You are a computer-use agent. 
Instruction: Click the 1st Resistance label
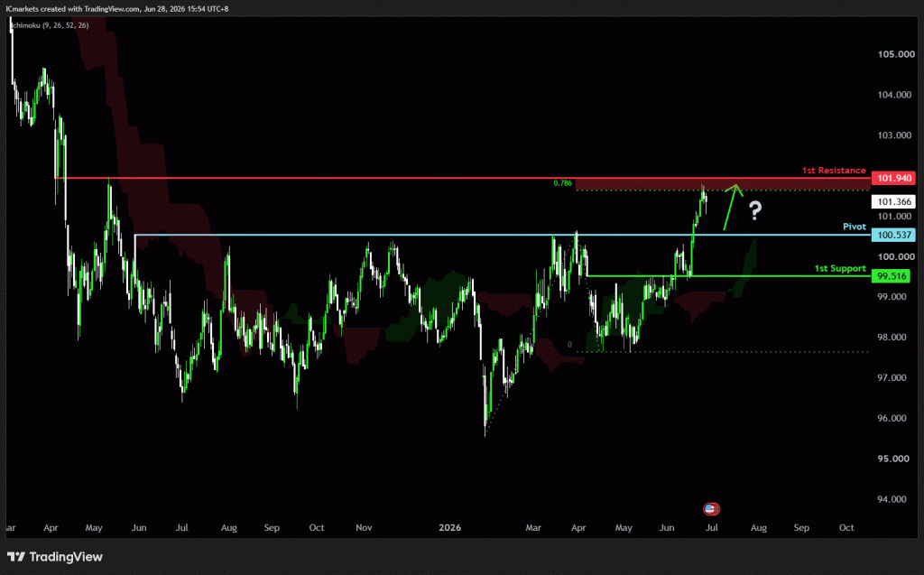[833, 171]
